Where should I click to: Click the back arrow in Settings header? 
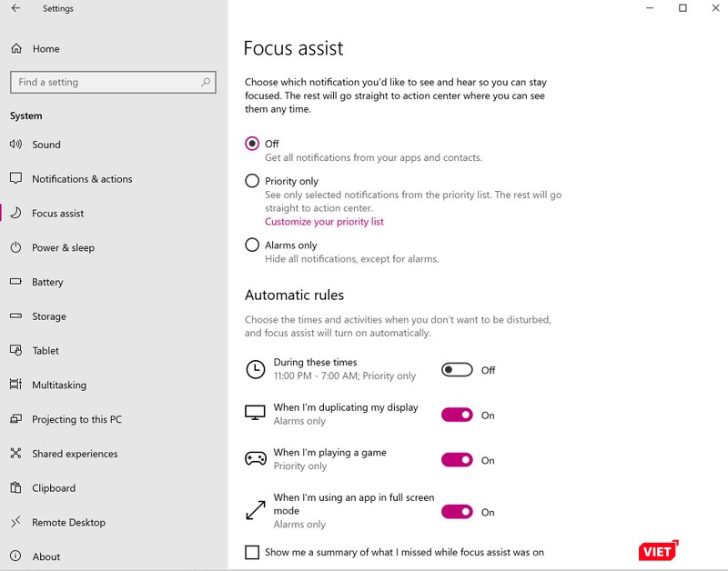click(15, 9)
